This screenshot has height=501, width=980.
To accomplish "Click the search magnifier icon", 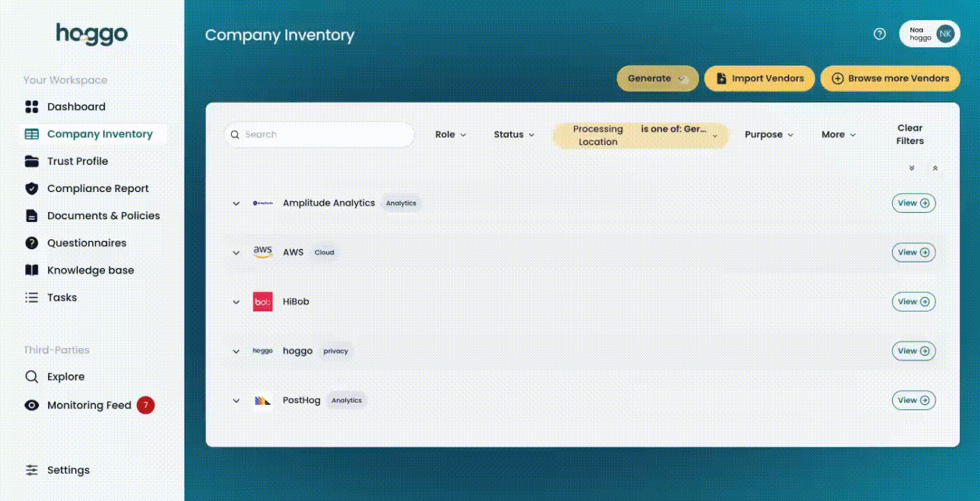I will tap(235, 134).
